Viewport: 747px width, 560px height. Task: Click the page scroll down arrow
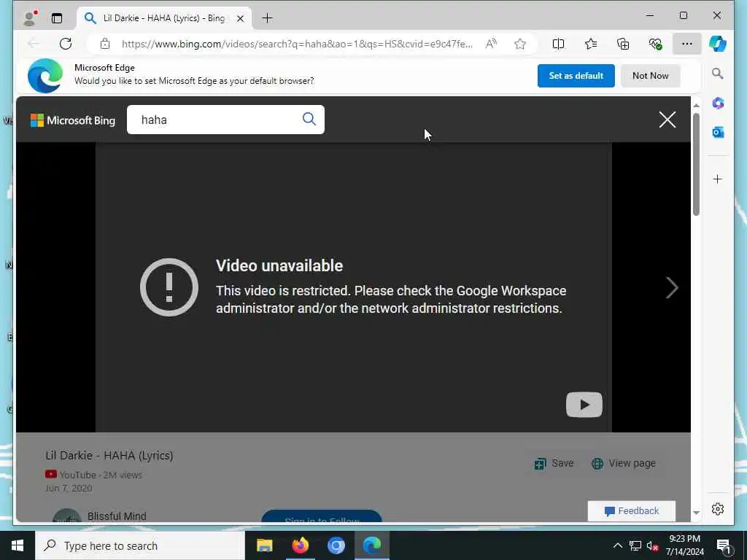[x=696, y=513]
